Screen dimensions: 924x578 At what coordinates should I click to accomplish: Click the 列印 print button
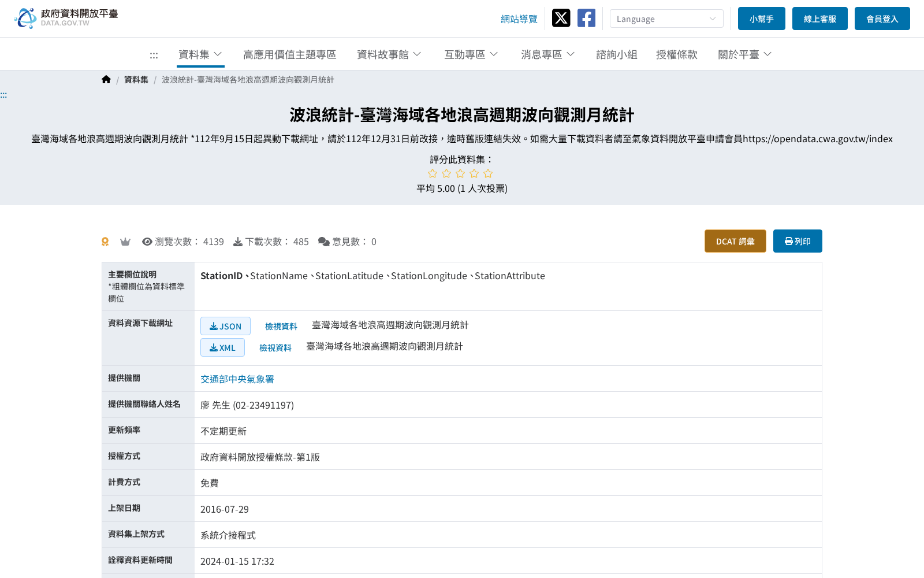(x=798, y=241)
